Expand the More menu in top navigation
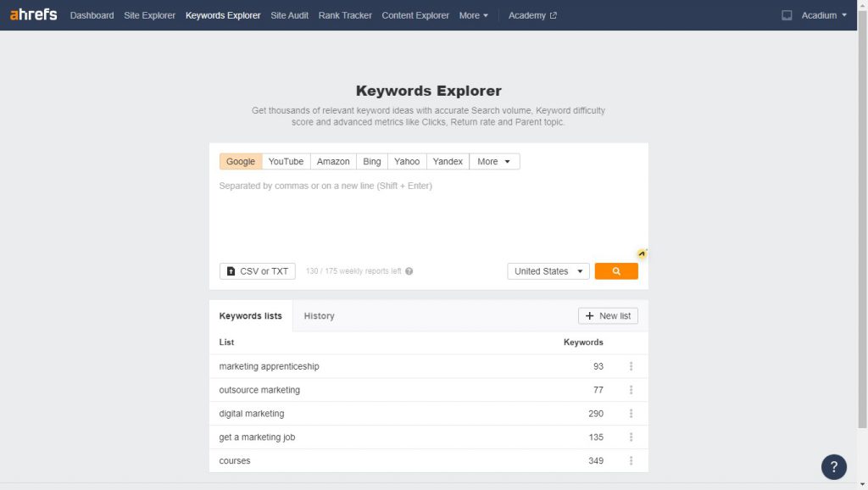This screenshot has width=868, height=490. (x=473, y=15)
